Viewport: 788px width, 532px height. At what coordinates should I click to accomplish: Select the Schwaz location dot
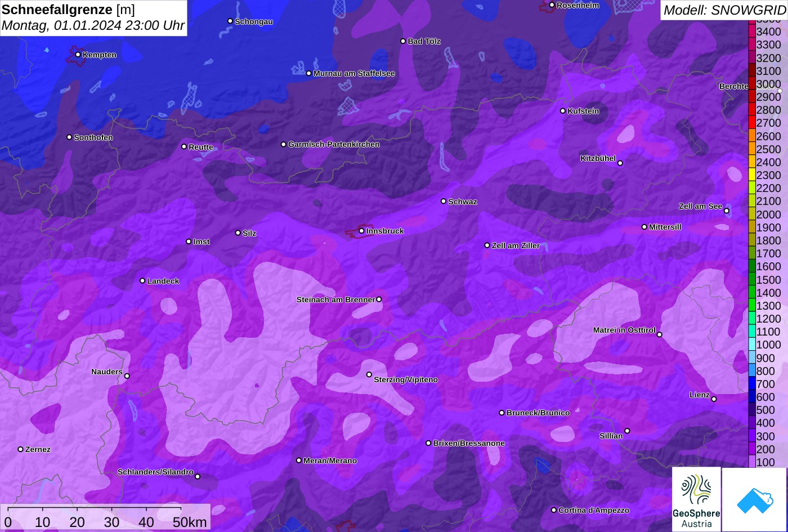pyautogui.click(x=444, y=201)
